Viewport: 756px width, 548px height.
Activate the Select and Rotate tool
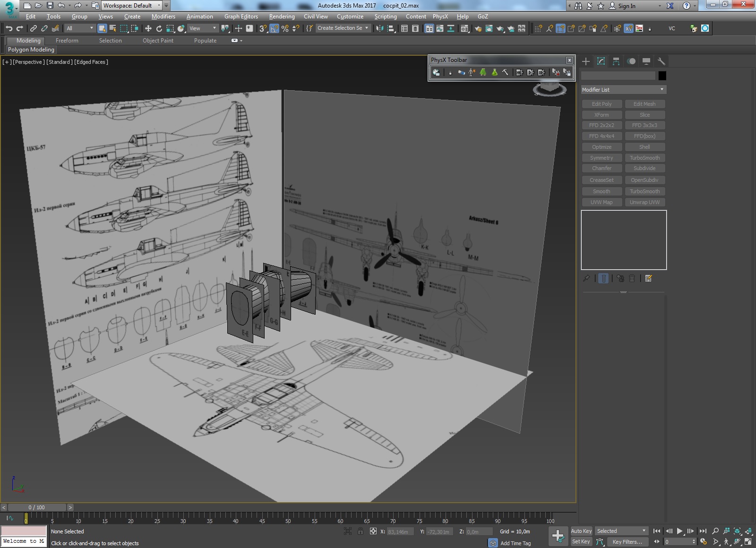(x=159, y=28)
